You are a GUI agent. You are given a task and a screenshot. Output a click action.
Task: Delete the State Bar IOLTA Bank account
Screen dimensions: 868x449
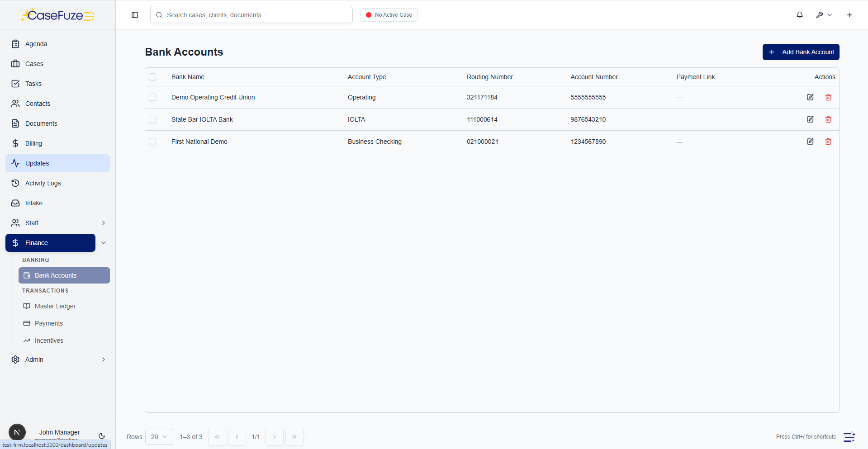coord(828,119)
